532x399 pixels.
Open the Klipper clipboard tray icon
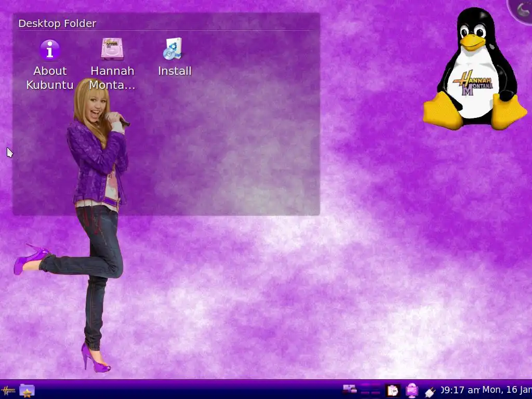(x=393, y=391)
